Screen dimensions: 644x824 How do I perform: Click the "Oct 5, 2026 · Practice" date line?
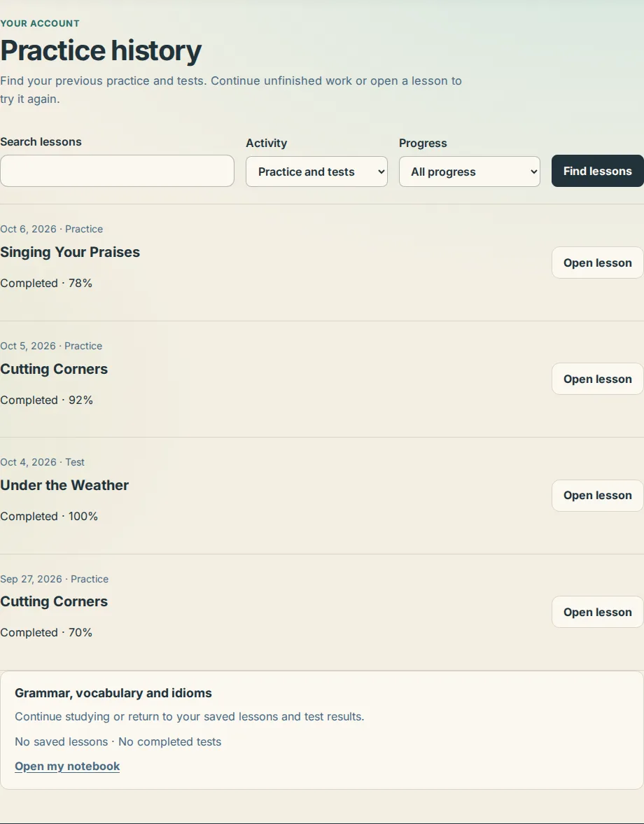pyautogui.click(x=52, y=346)
